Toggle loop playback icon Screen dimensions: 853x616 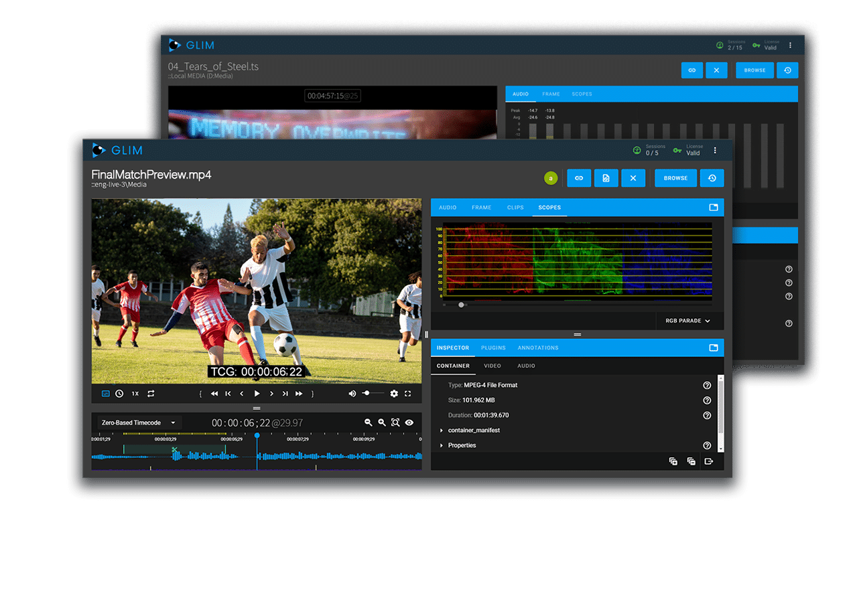[151, 394]
